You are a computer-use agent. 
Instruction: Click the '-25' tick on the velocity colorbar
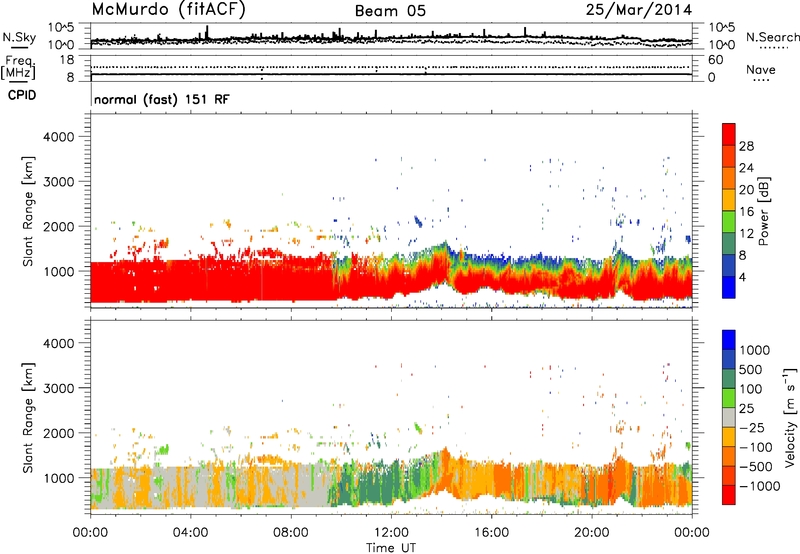(x=752, y=427)
